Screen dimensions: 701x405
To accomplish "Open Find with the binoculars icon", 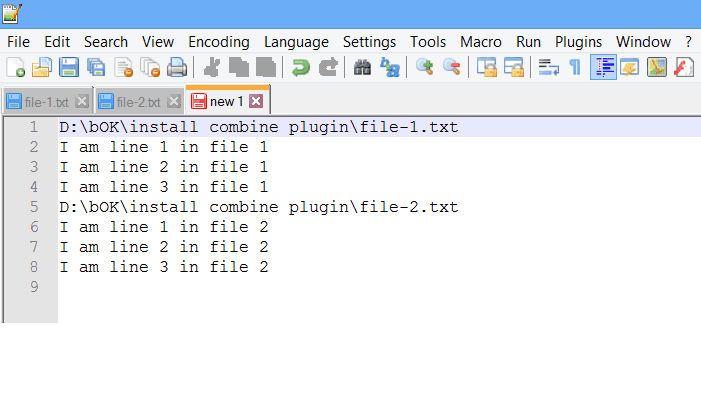I will tap(362, 68).
